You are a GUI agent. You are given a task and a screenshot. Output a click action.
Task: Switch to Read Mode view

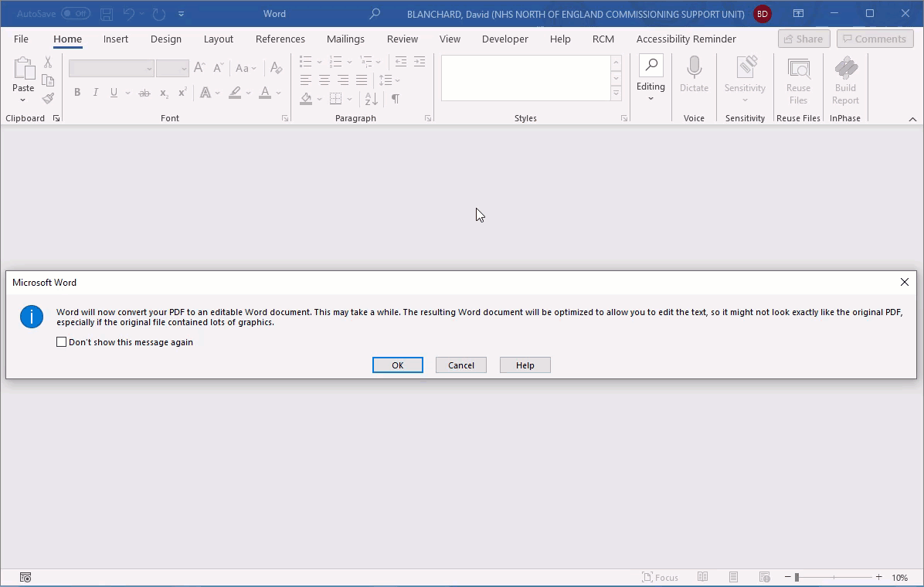[x=702, y=577]
